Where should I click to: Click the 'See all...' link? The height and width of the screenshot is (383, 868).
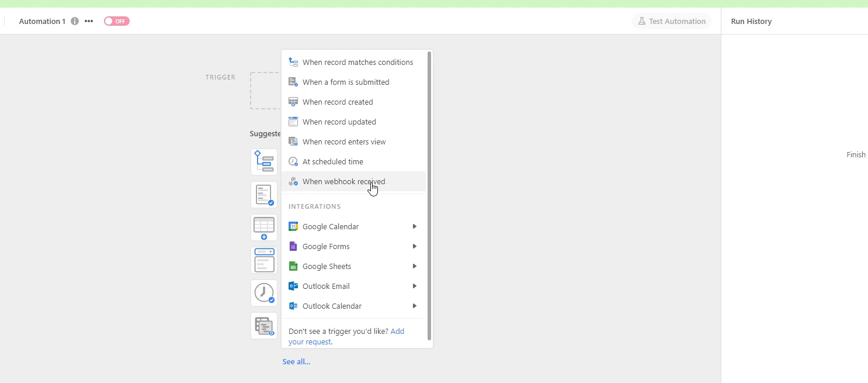296,362
